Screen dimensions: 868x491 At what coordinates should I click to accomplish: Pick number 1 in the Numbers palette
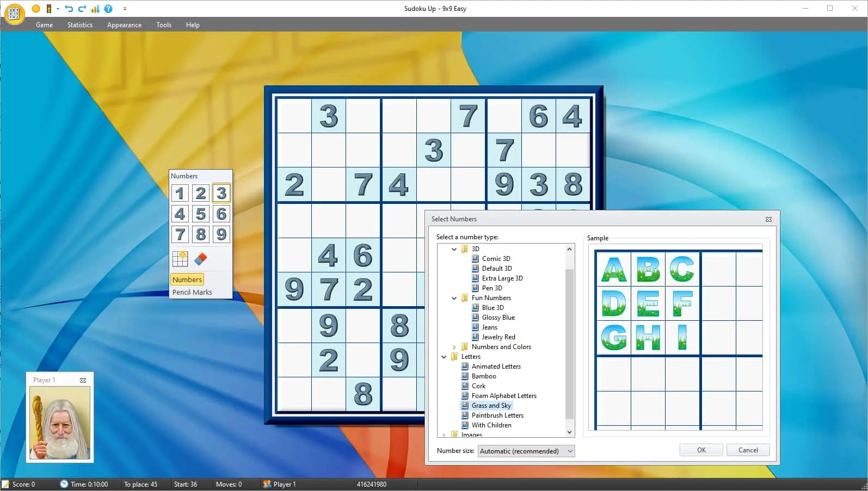[180, 193]
